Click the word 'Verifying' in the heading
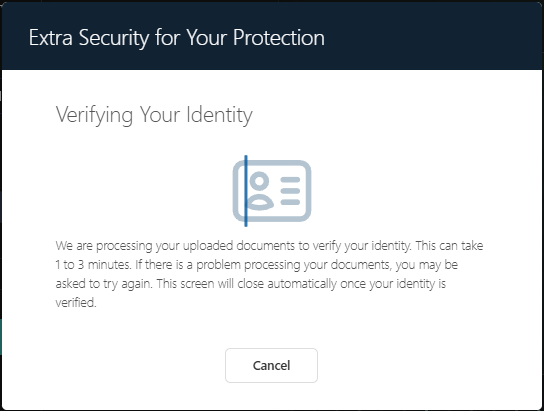 pos(94,115)
